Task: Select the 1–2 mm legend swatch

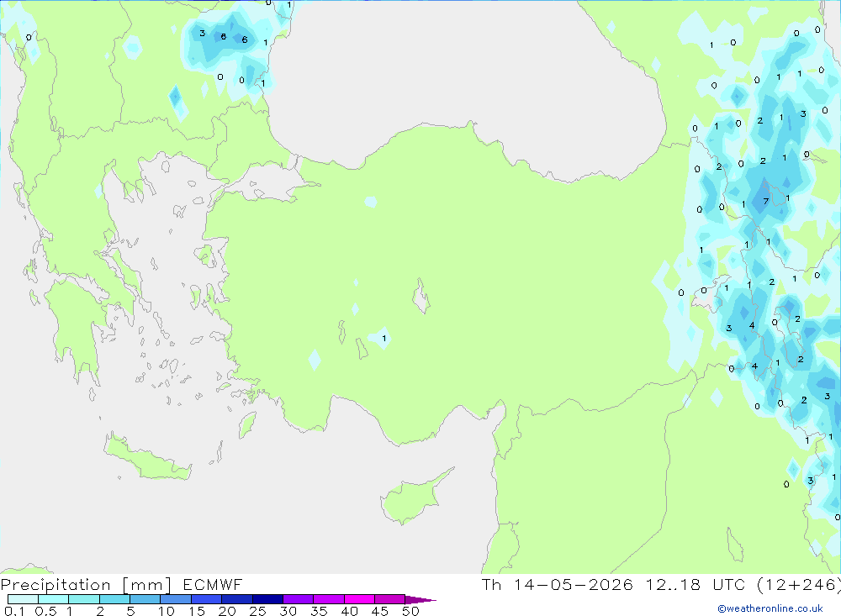Action: pos(84,599)
